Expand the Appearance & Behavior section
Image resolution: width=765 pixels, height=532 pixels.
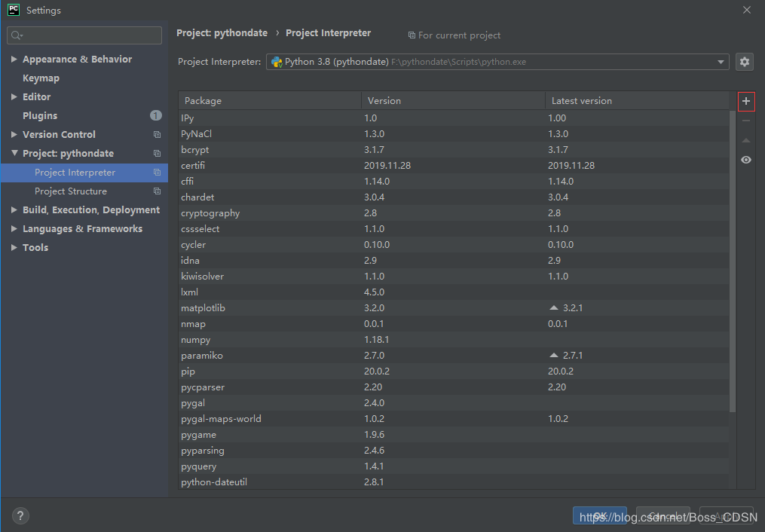(x=14, y=60)
